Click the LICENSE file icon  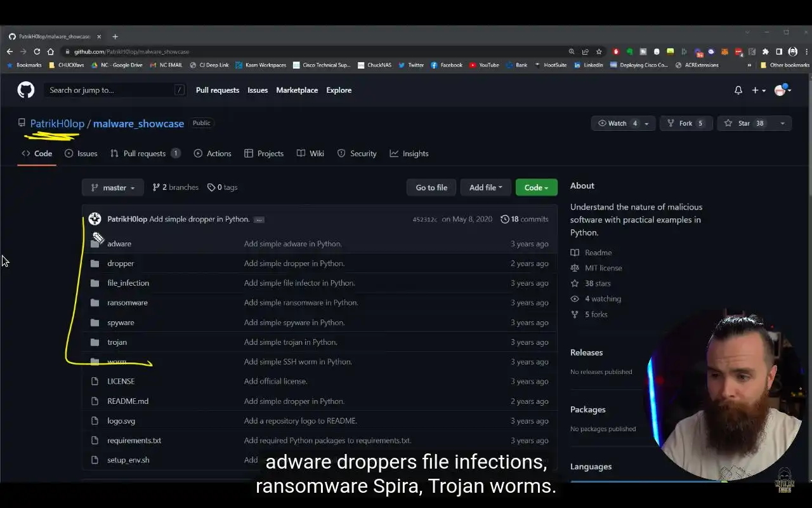pyautogui.click(x=95, y=382)
